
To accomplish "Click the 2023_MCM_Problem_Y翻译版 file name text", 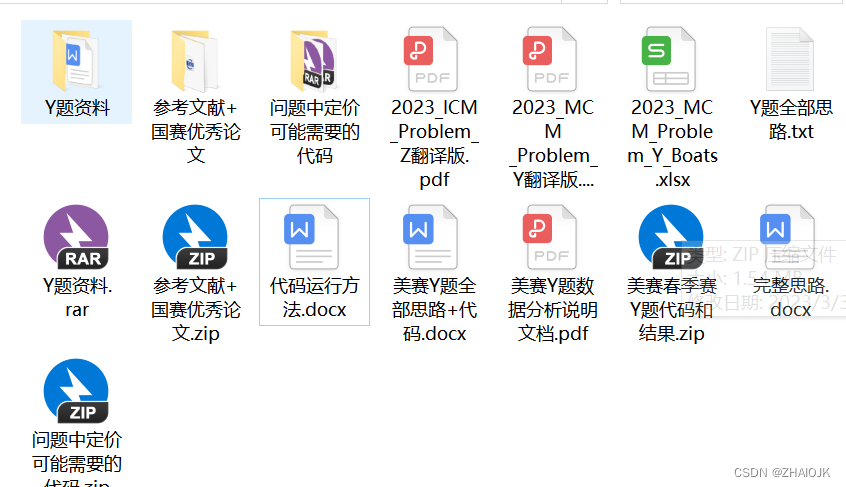I will pyautogui.click(x=553, y=143).
